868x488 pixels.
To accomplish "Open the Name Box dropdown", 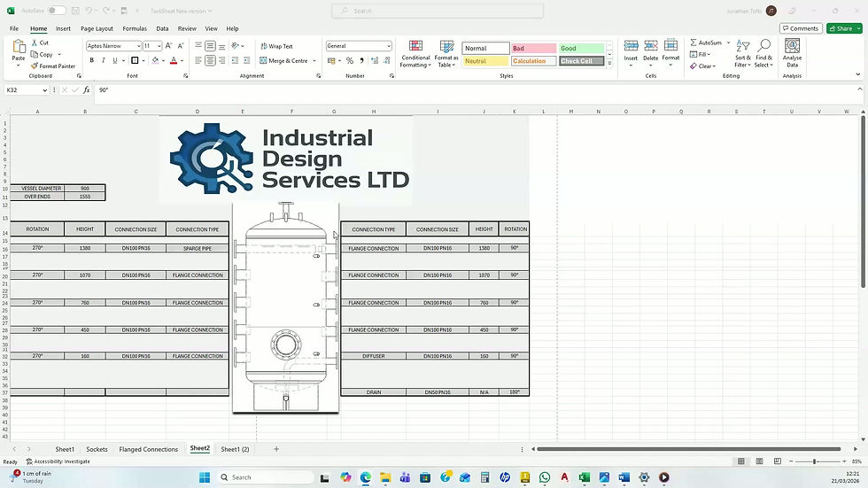I will click(x=45, y=89).
